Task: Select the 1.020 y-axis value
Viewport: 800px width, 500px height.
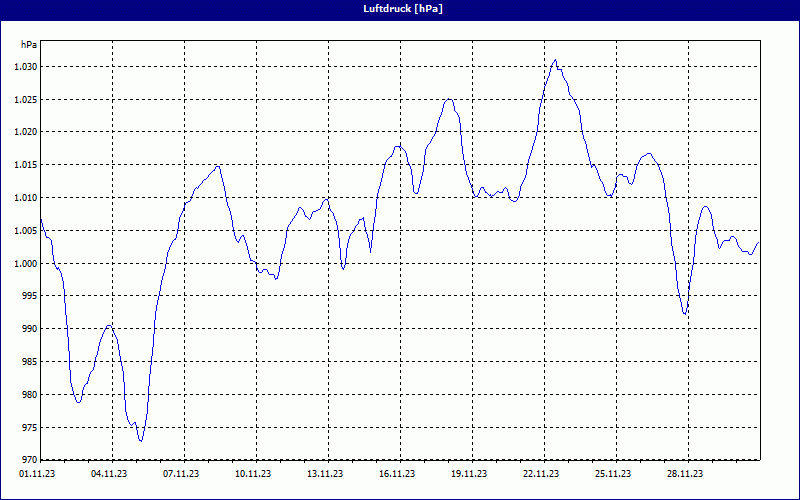Action: [x=27, y=132]
